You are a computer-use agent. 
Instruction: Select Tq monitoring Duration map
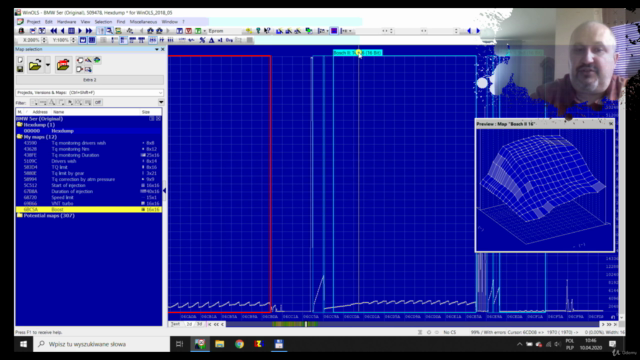pyautogui.click(x=89, y=155)
